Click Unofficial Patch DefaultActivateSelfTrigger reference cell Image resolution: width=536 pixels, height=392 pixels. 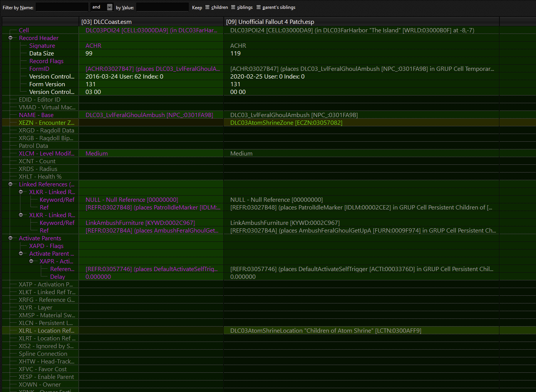(362, 269)
